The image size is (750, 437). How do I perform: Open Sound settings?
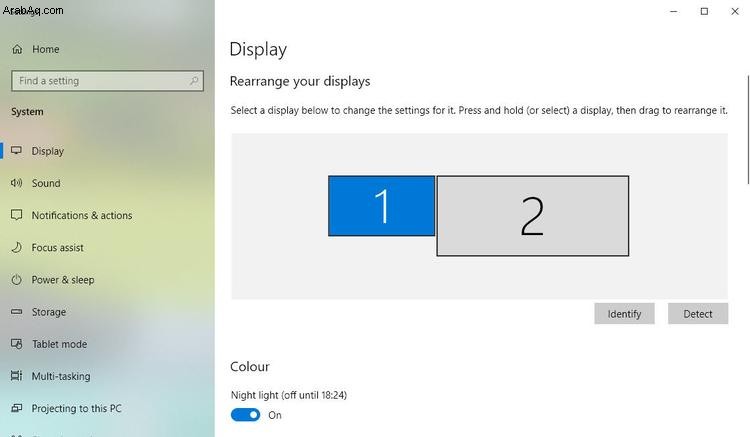(x=46, y=183)
